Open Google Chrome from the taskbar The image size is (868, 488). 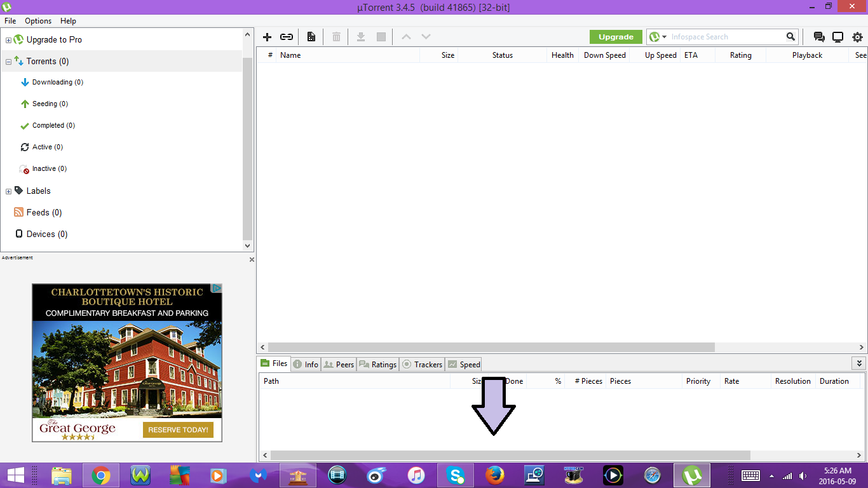click(x=101, y=475)
